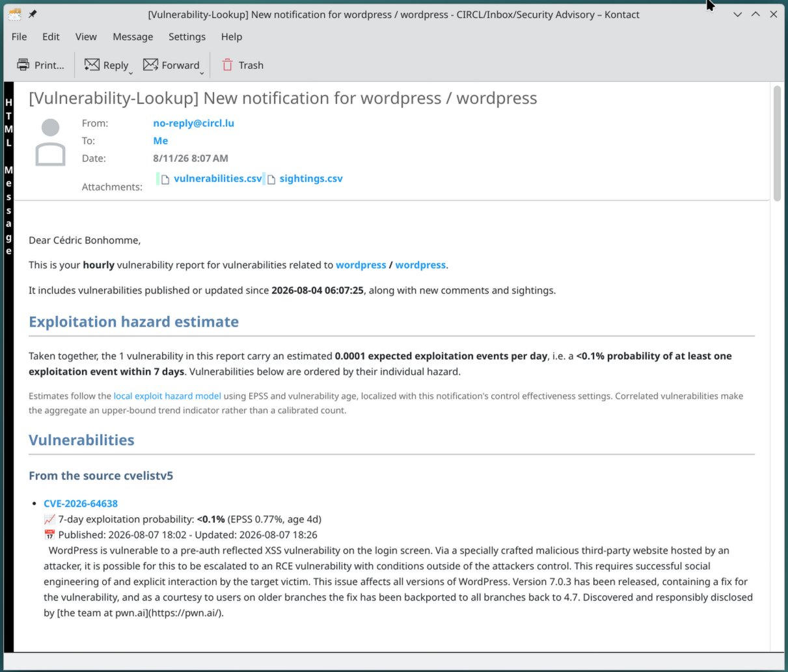Open the Settings menu
The image size is (788, 672).
(x=187, y=36)
